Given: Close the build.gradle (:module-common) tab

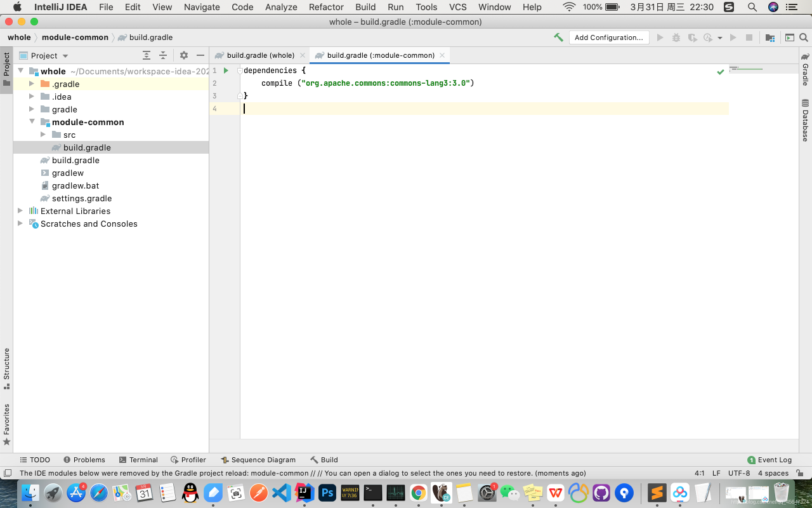Looking at the screenshot, I should tap(442, 55).
